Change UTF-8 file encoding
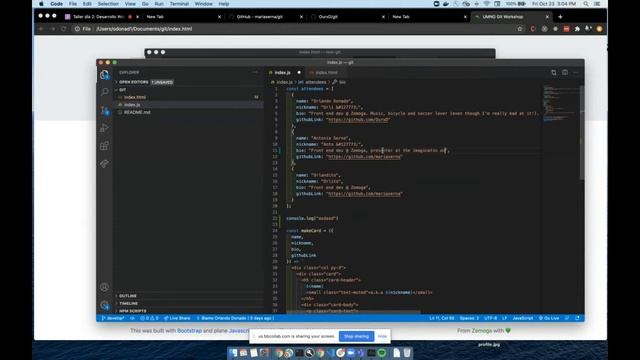Viewport: 640px width, 360px height. tap(491, 318)
